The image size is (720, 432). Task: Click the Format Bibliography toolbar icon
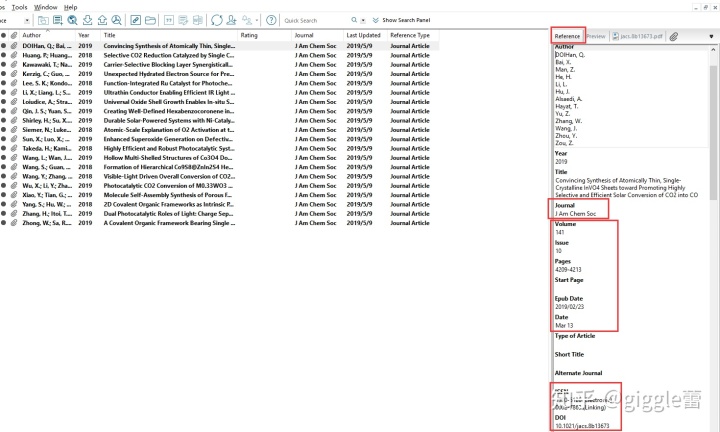183,20
